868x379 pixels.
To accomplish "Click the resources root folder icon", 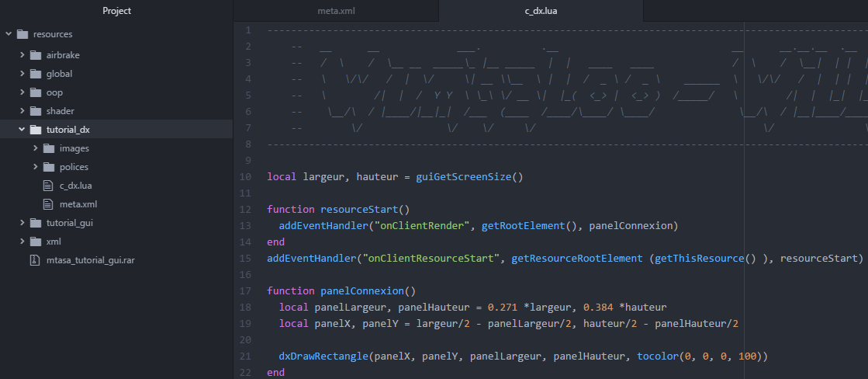I will click(x=22, y=34).
